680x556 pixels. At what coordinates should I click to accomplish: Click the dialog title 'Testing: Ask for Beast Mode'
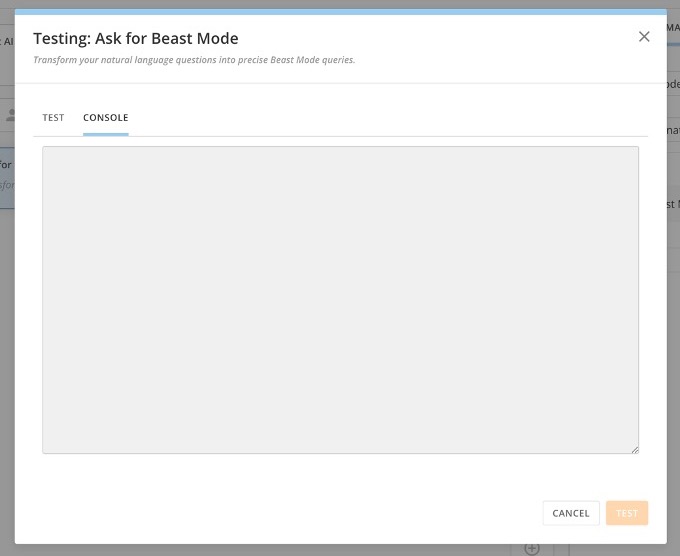[136, 39]
